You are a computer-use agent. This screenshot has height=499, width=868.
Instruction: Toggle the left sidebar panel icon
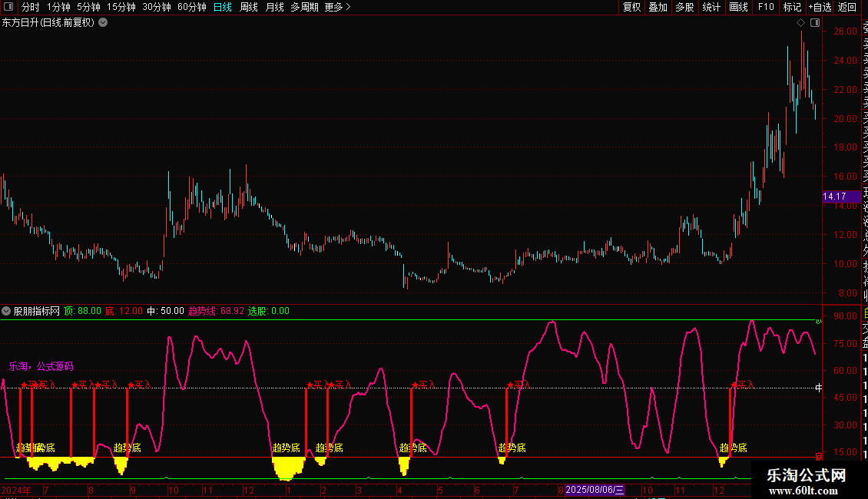click(7, 7)
